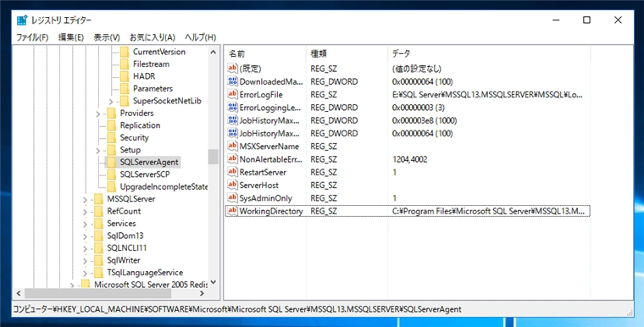Open the お気に入り(A) menu
This screenshot has height=327, width=644.
[153, 37]
